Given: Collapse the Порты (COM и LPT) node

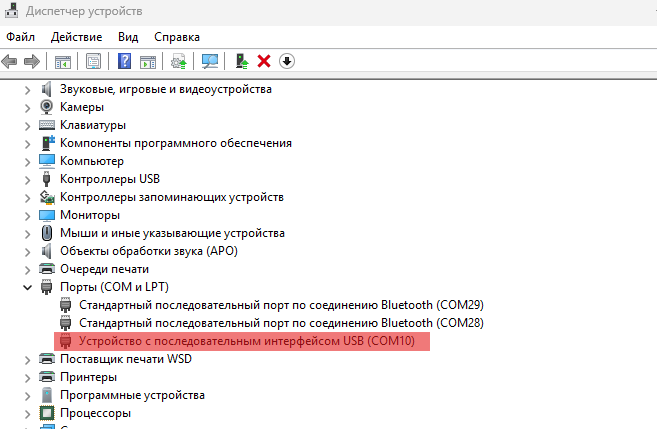Looking at the screenshot, I should pyautogui.click(x=26, y=287).
